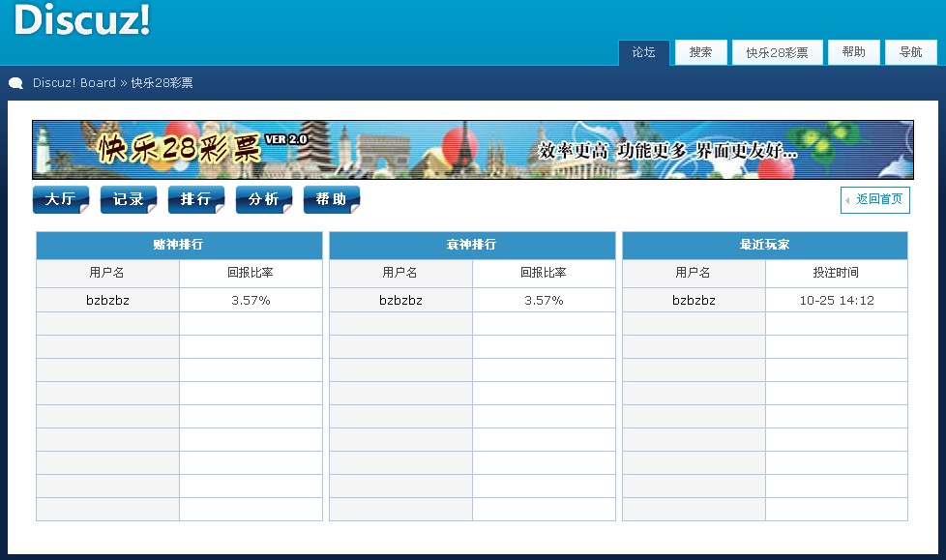Switch to the 快乐28彩票 navigation tab
The height and width of the screenshot is (560, 946).
point(777,52)
